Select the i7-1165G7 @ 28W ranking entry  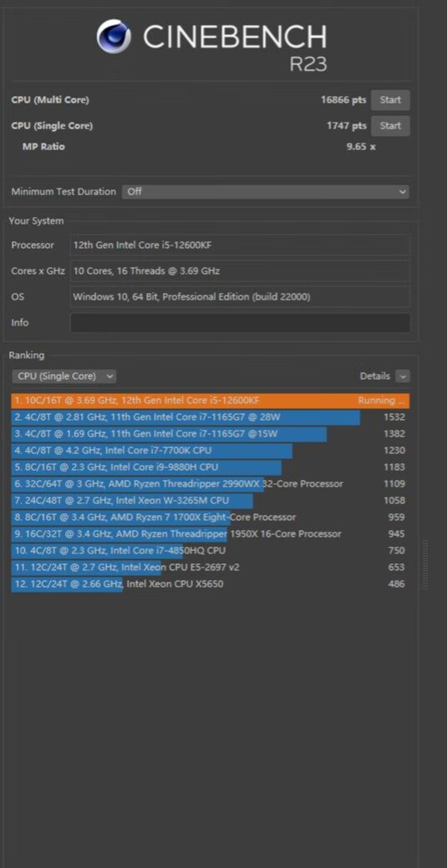[x=211, y=417]
